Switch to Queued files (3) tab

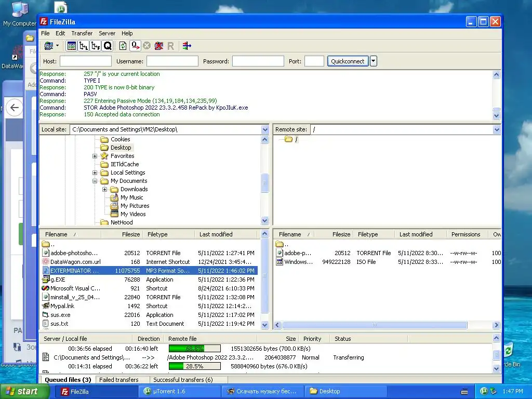coord(68,380)
